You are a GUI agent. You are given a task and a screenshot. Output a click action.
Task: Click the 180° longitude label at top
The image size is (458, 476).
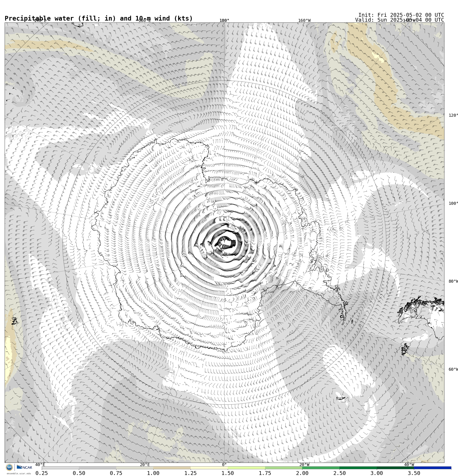coord(224,21)
